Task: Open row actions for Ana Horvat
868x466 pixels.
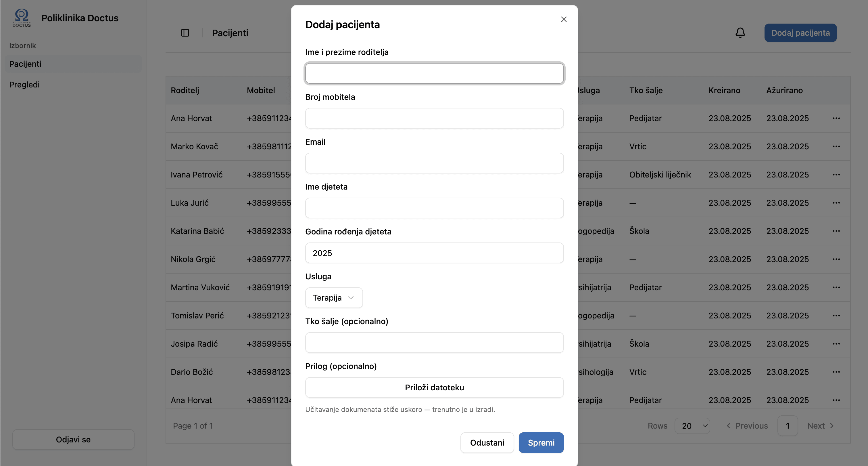Action: point(836,118)
